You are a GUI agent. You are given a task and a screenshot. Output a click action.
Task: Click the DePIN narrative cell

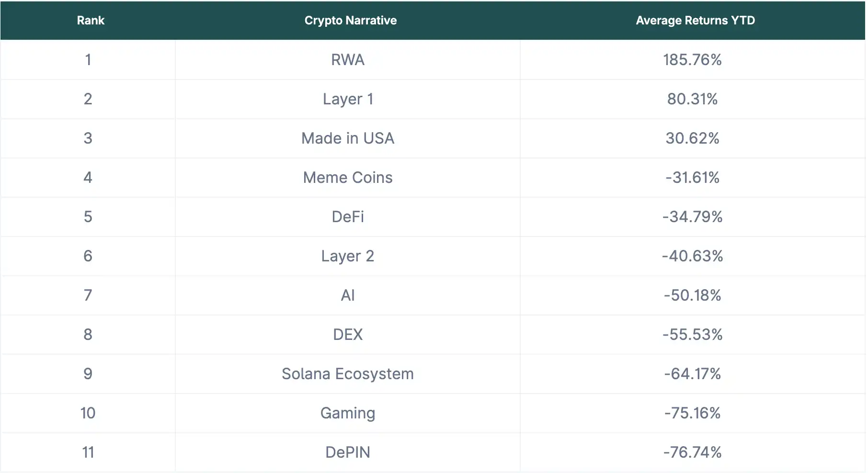click(x=348, y=452)
